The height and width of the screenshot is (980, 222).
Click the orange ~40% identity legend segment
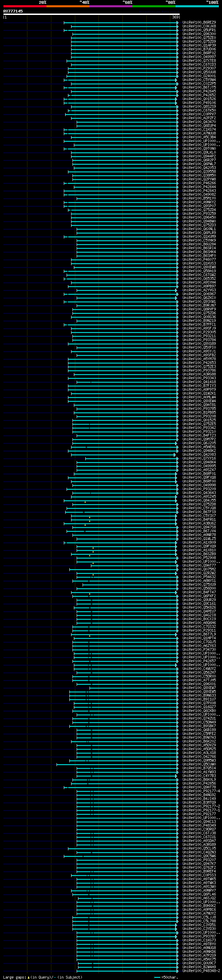coord(68,6)
